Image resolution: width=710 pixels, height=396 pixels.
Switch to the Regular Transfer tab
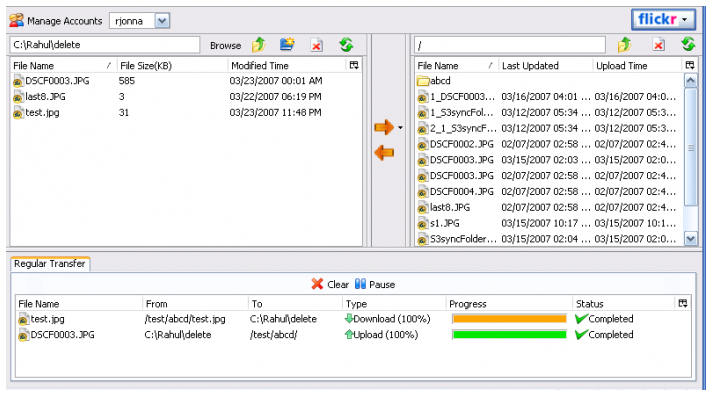[x=50, y=264]
